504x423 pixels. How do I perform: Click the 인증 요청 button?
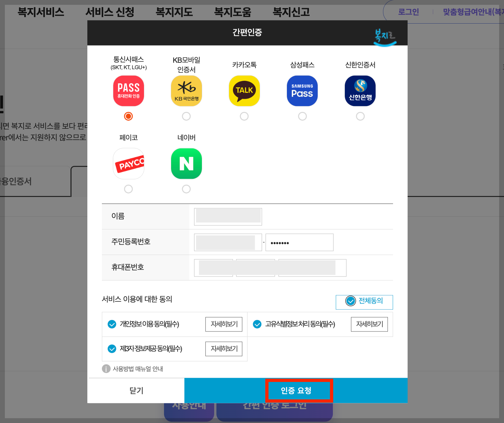click(x=296, y=391)
